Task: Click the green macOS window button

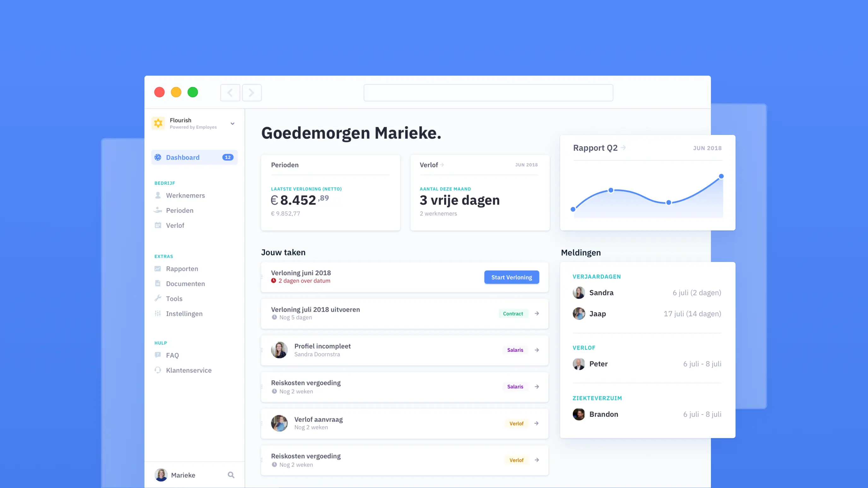Action: (x=193, y=92)
